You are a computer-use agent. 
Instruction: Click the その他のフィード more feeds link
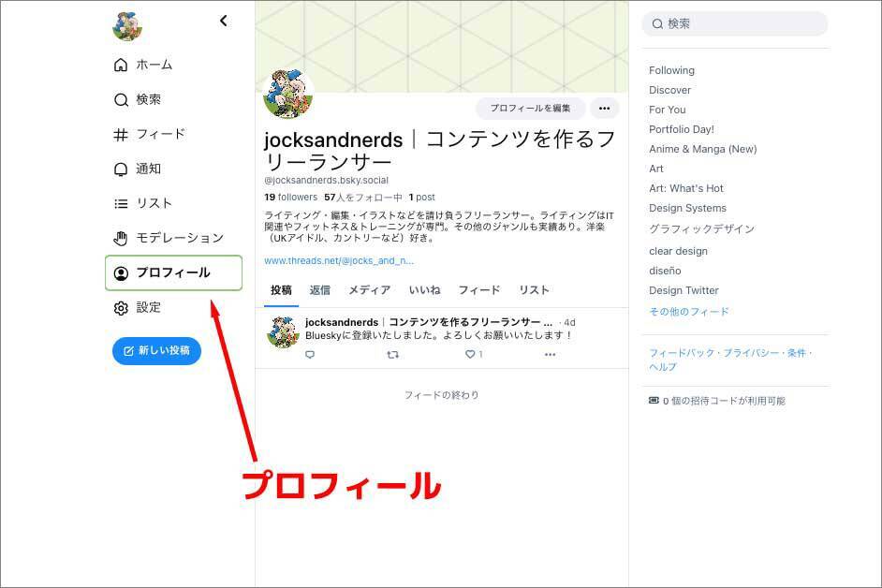point(689,312)
